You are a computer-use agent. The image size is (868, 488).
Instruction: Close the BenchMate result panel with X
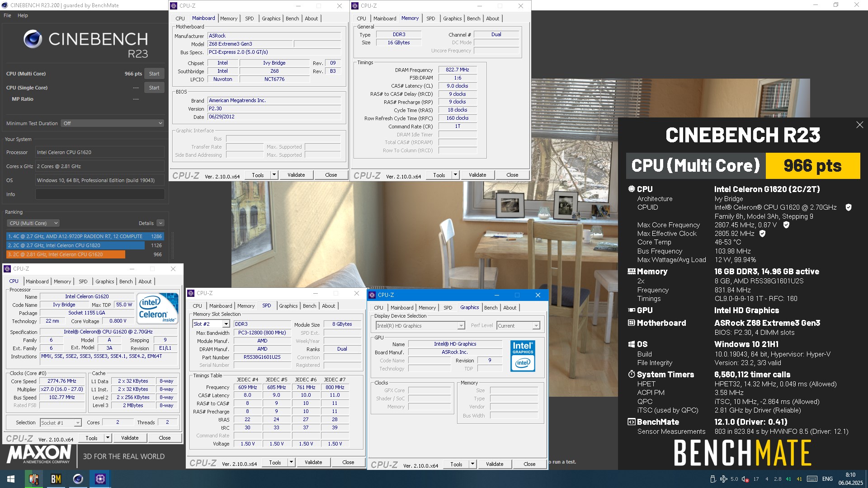point(859,125)
